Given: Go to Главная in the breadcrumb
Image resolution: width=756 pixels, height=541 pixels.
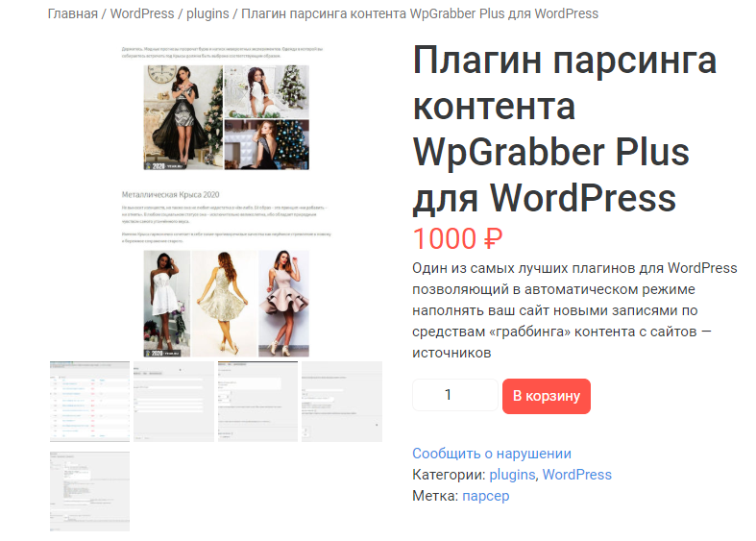Looking at the screenshot, I should click(73, 14).
